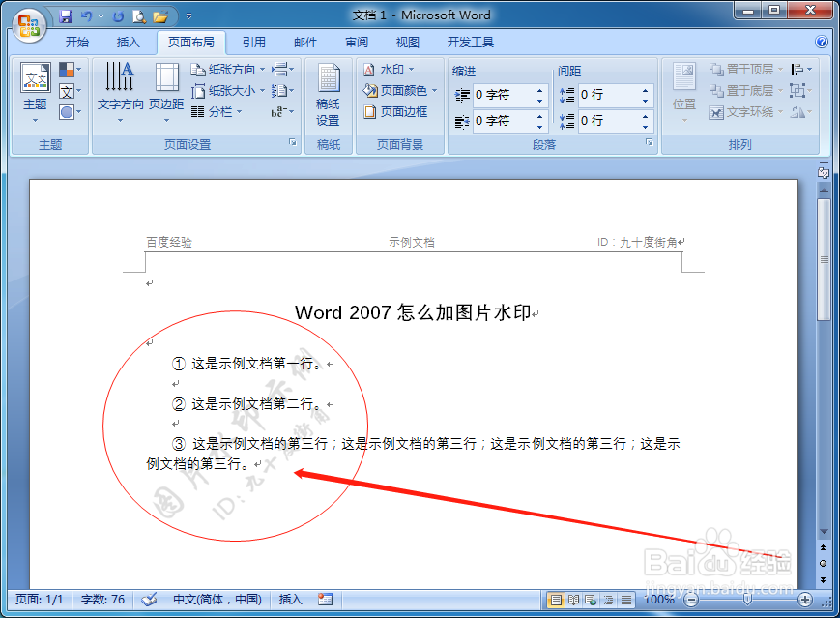Expand Quick Access toolbar customize arrow

(x=188, y=16)
